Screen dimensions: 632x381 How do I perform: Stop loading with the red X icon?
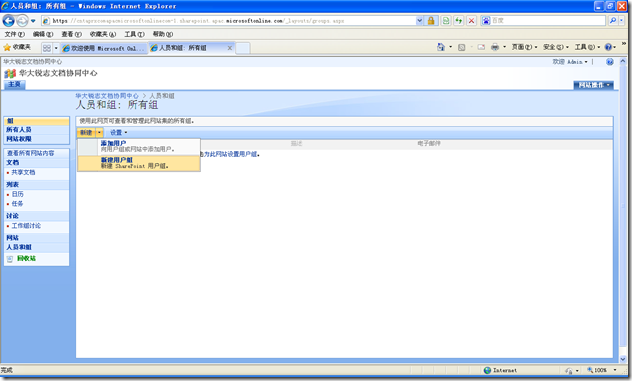click(471, 21)
